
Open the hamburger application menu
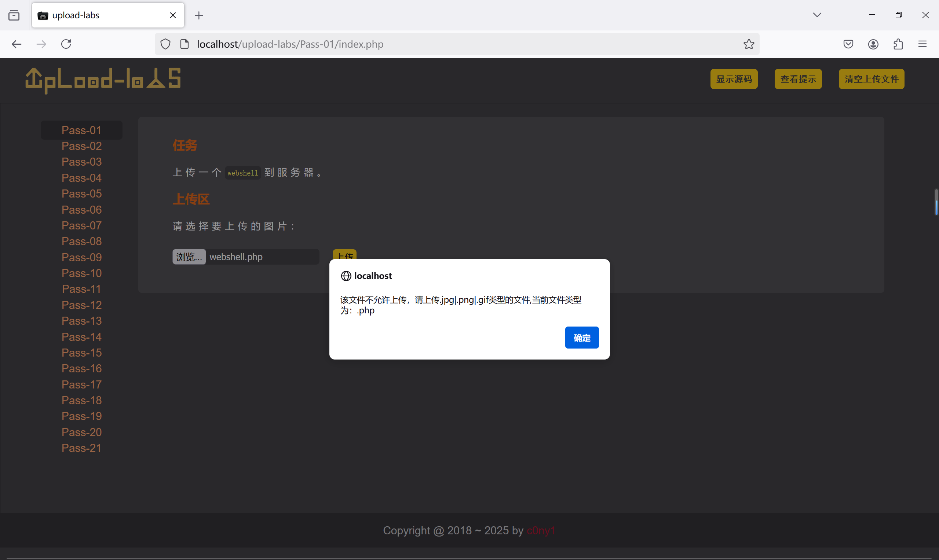coord(922,44)
